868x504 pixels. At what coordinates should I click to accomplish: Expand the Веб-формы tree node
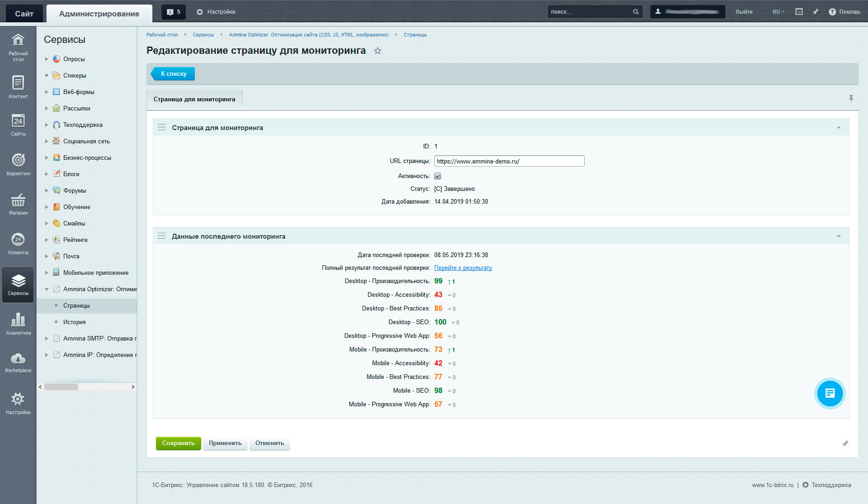pyautogui.click(x=47, y=92)
